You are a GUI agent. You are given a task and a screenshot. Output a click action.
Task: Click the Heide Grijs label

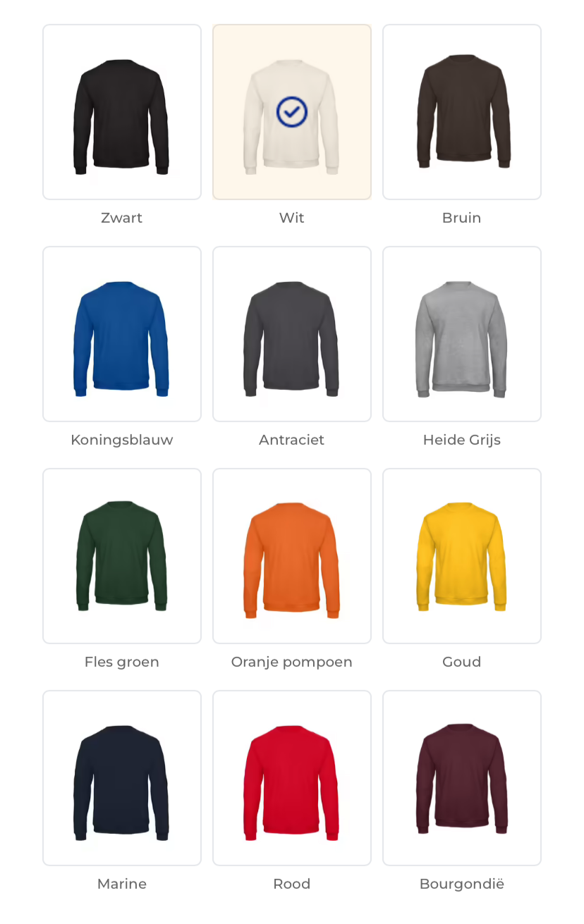point(462,440)
